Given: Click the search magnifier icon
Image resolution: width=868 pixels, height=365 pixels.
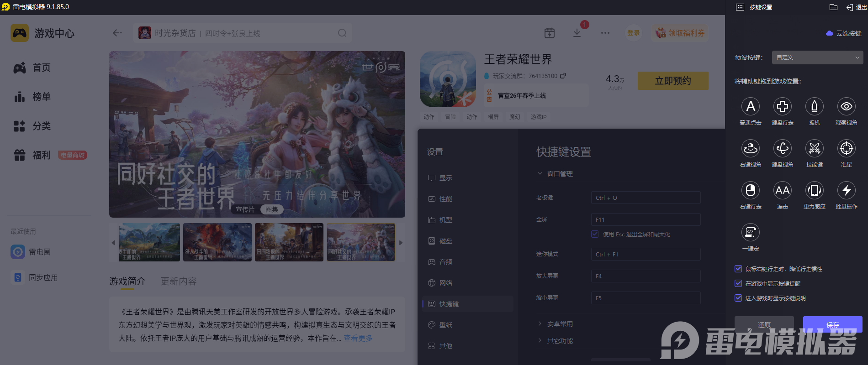Looking at the screenshot, I should coord(342,33).
